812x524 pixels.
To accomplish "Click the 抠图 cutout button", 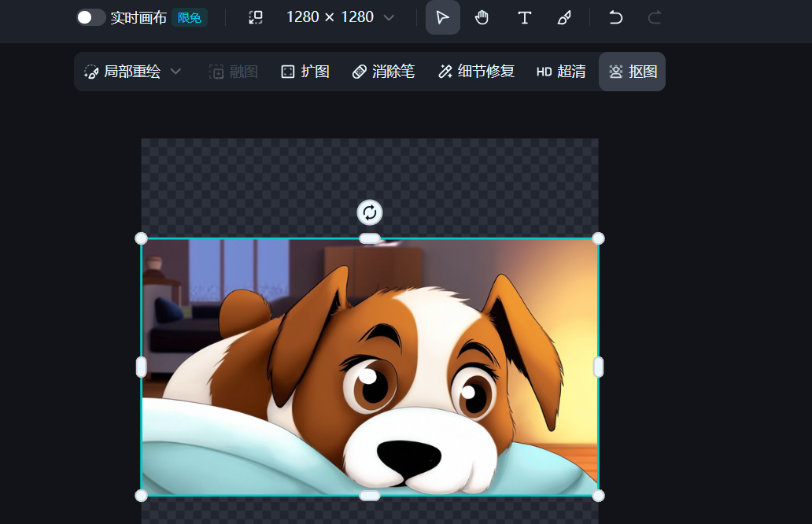I will 633,72.
